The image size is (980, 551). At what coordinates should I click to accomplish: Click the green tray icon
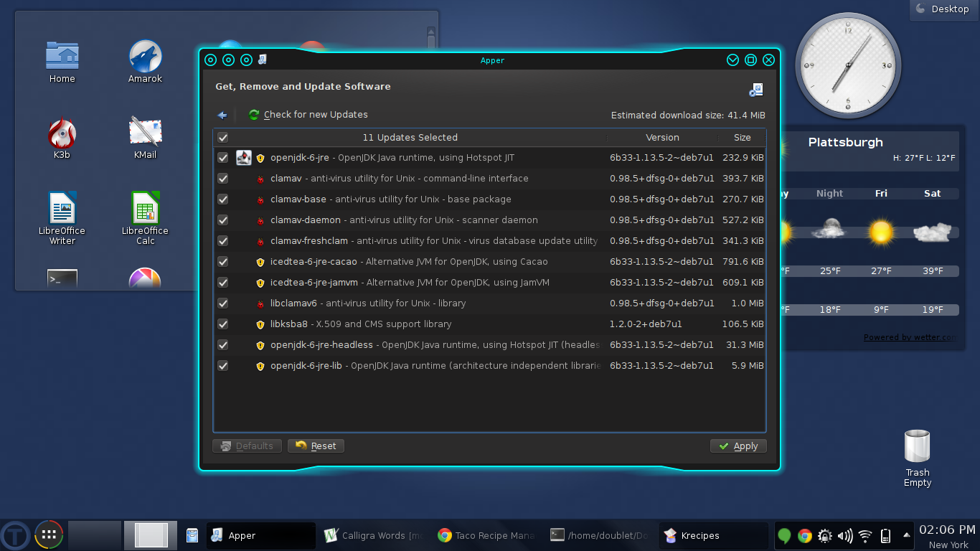(785, 536)
